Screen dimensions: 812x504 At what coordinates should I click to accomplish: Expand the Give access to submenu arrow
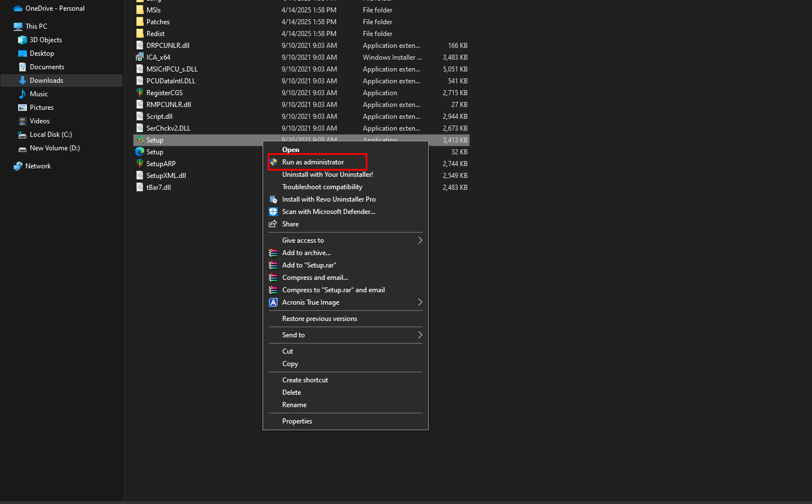coord(420,240)
